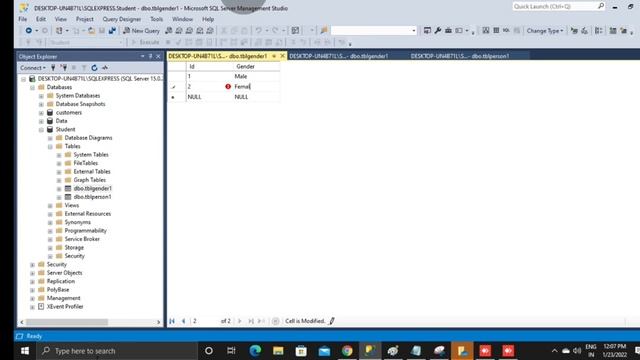Open Microsoft Edge from the taskbar
Viewport: 640px width, 360px height.
(255, 351)
